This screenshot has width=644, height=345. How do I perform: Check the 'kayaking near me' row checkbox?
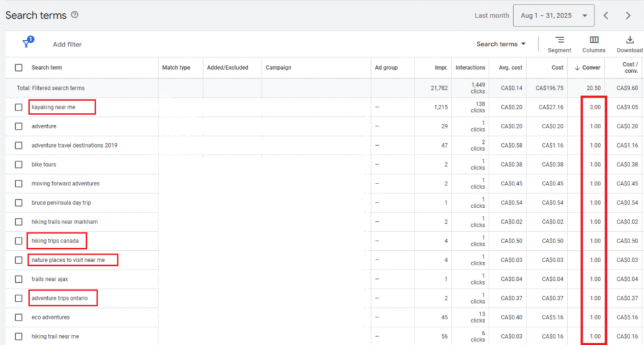coord(19,107)
